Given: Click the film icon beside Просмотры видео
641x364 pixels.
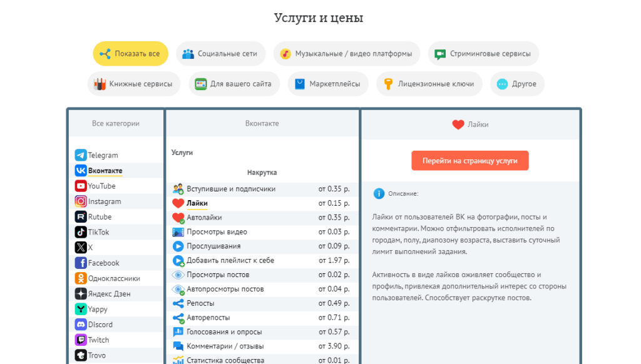Looking at the screenshot, I should click(x=178, y=232).
